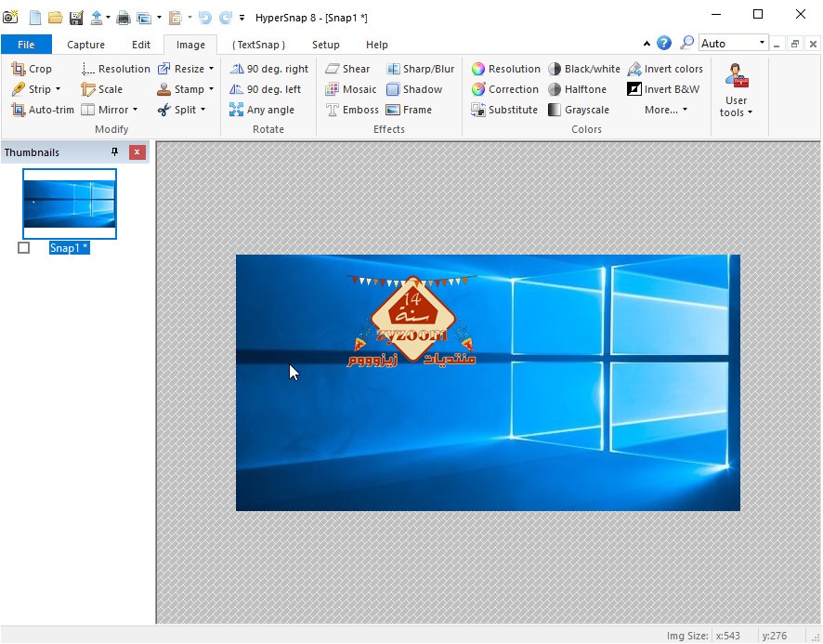Viewport: 823px width, 644px height.
Task: Select the Crop tool
Action: pyautogui.click(x=32, y=69)
